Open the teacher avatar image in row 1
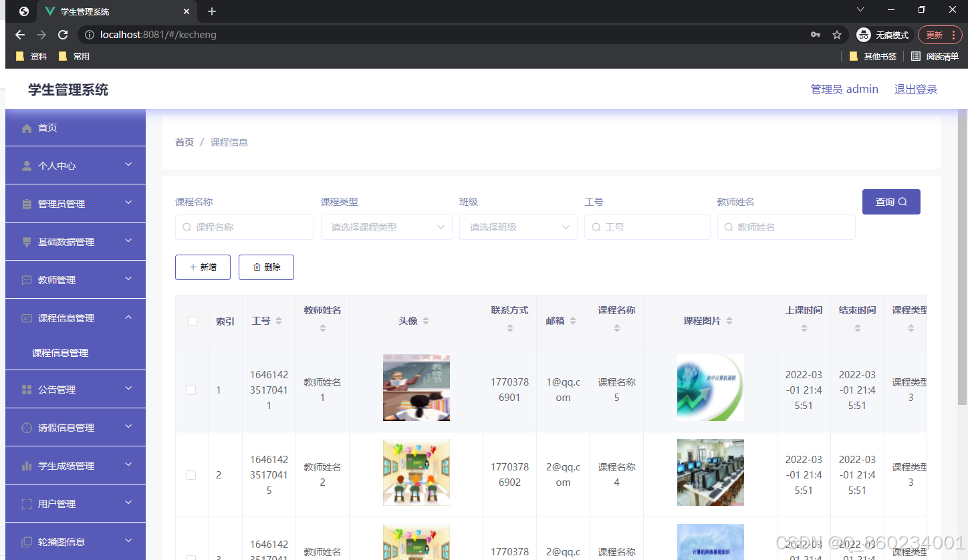 (x=416, y=388)
